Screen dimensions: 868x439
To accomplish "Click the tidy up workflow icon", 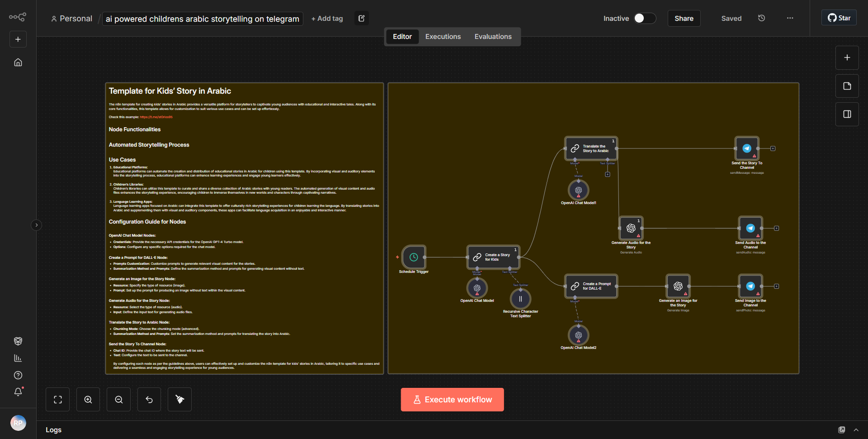I will [x=180, y=400].
